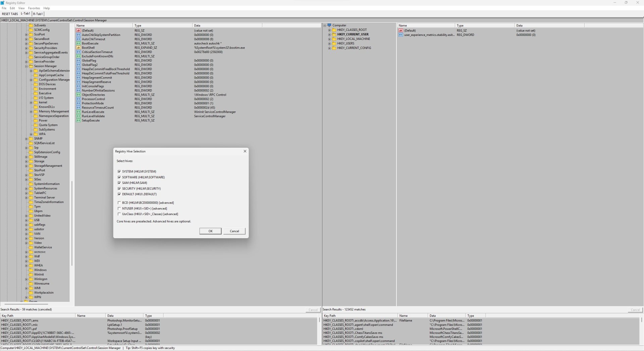
Task: Click the user_experience_metrics.stability value icon
Action: click(401, 35)
